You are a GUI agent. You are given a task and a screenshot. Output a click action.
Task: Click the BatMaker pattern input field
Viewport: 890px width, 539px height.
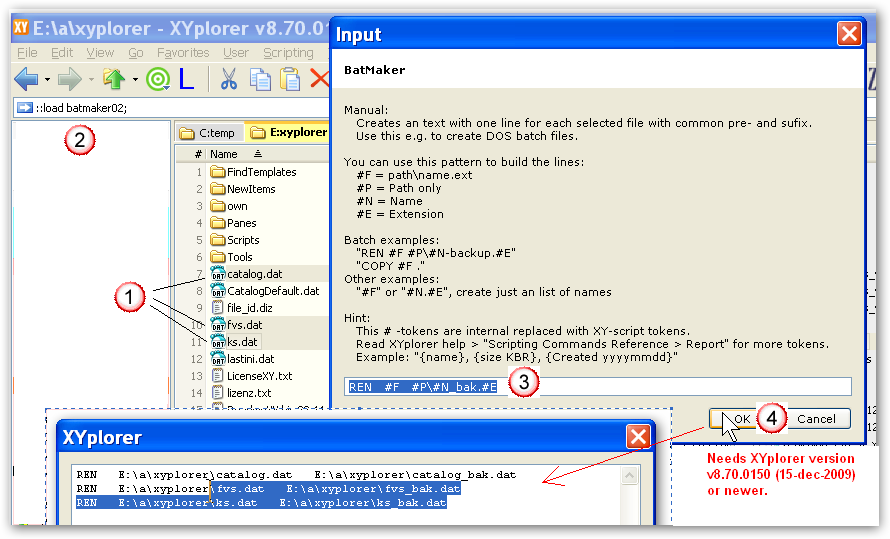[598, 386]
